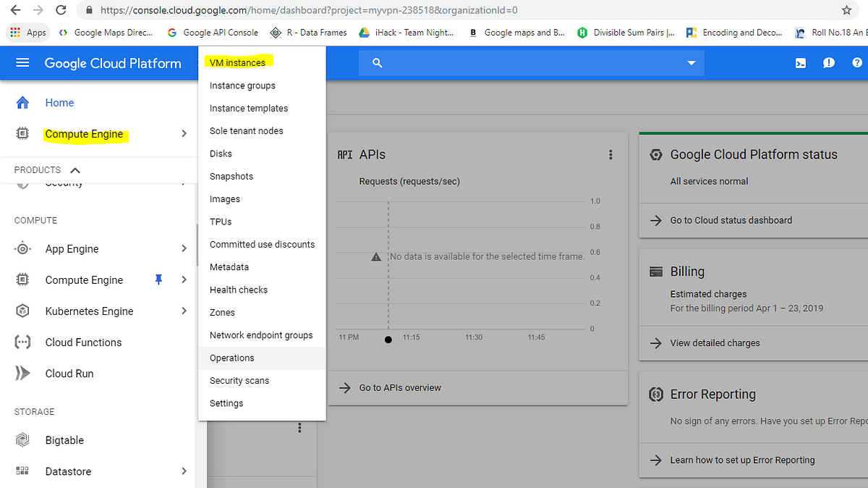Learn how to set up Error Reporting
Viewport: 868px width, 488px height.
click(x=742, y=460)
